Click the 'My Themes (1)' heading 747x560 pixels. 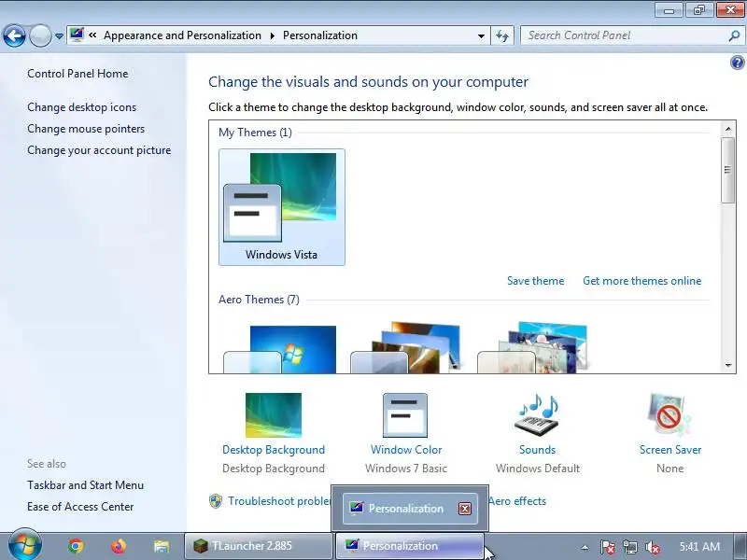coord(255,133)
